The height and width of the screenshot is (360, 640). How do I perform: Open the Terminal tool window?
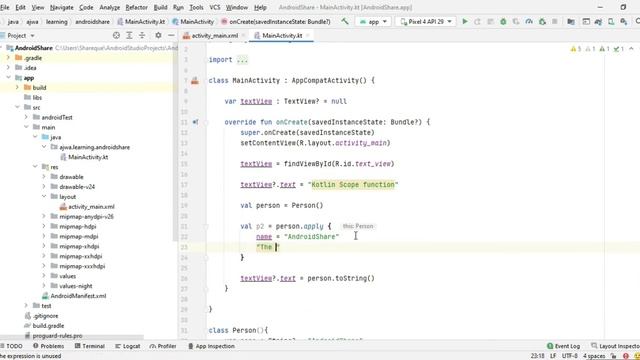(89, 346)
